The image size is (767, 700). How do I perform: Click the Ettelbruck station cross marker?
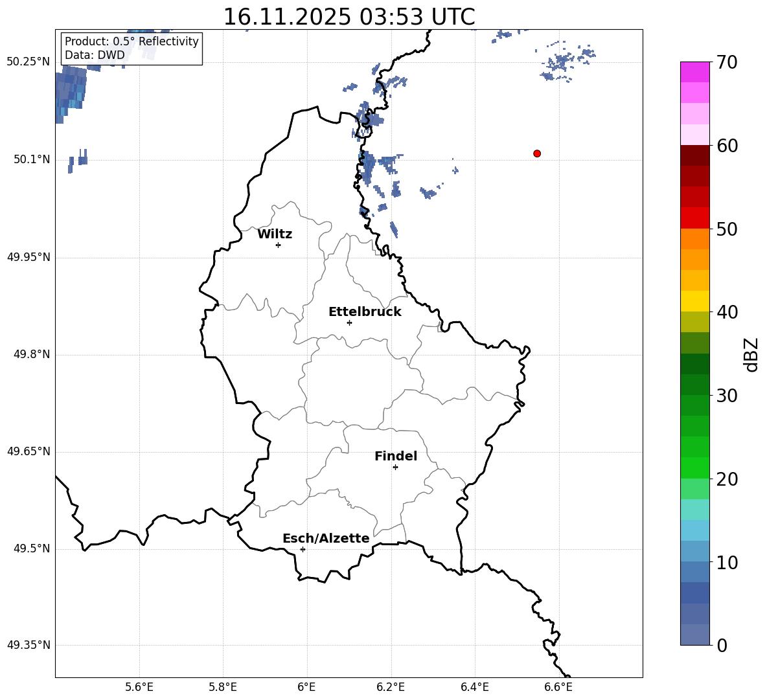coord(349,322)
